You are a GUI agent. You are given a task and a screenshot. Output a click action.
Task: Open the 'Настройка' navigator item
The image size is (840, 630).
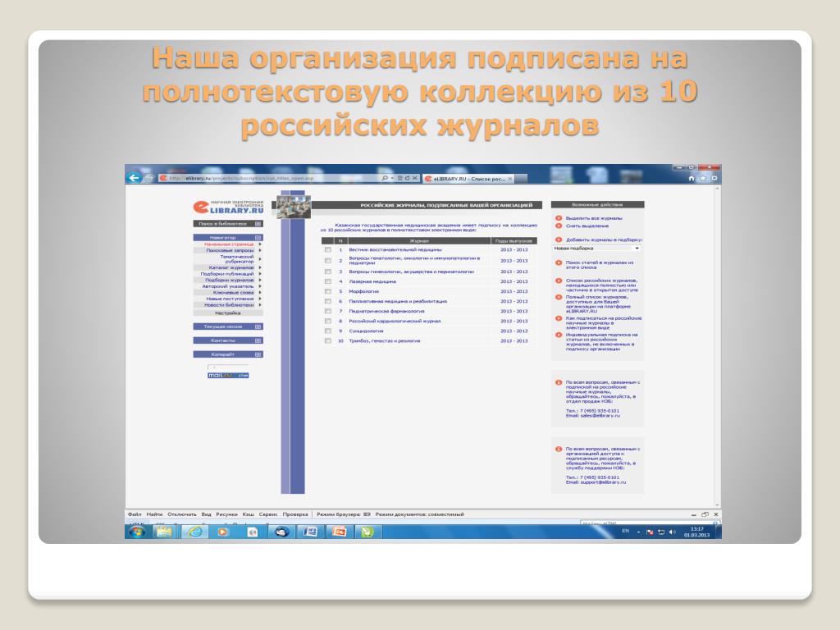(228, 313)
